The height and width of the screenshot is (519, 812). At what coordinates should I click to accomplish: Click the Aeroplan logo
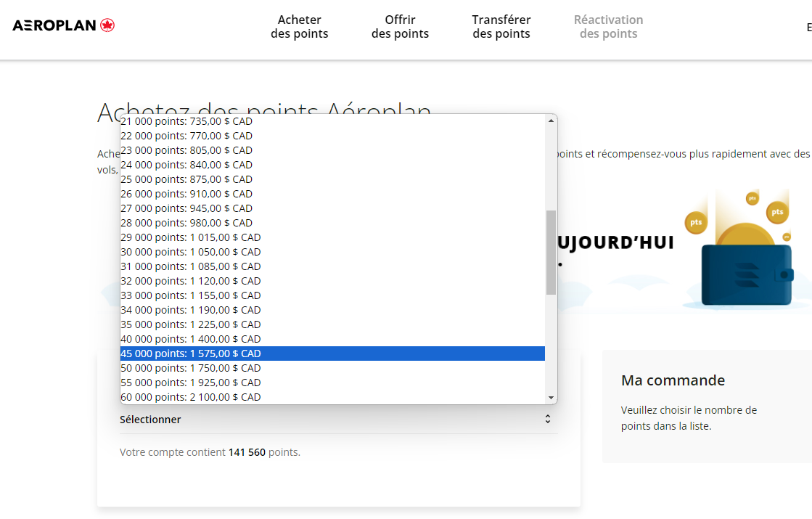pyautogui.click(x=63, y=25)
